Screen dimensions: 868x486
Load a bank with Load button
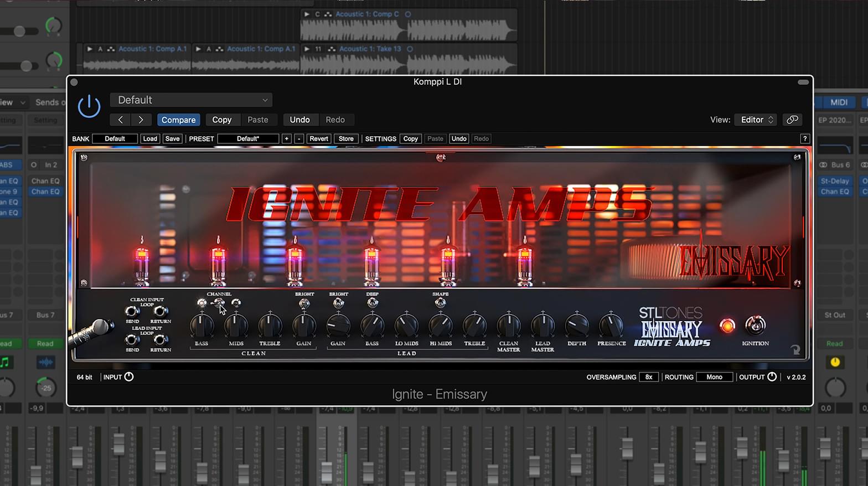(150, 138)
